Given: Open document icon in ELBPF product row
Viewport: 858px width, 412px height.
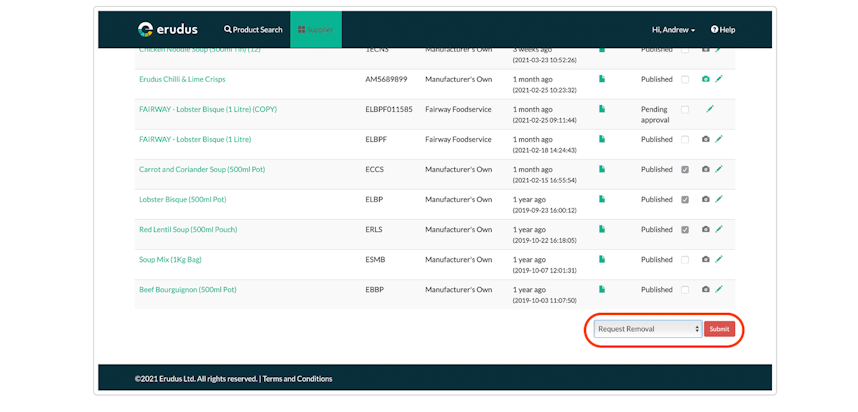Looking at the screenshot, I should click(602, 139).
